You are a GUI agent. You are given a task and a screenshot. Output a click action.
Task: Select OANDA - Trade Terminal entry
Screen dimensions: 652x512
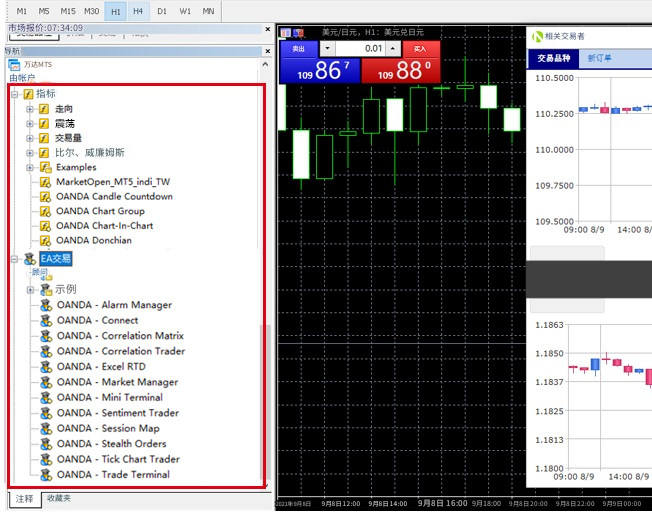coord(113,475)
